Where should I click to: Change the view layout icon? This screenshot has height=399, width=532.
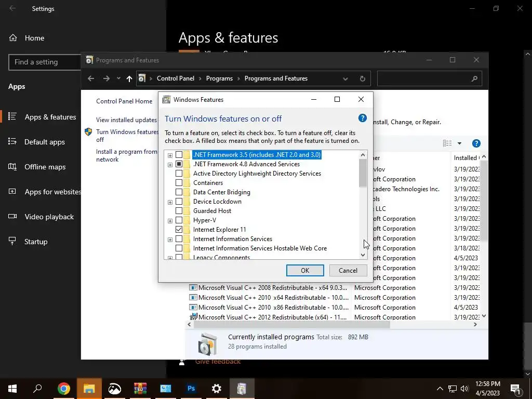pos(447,143)
